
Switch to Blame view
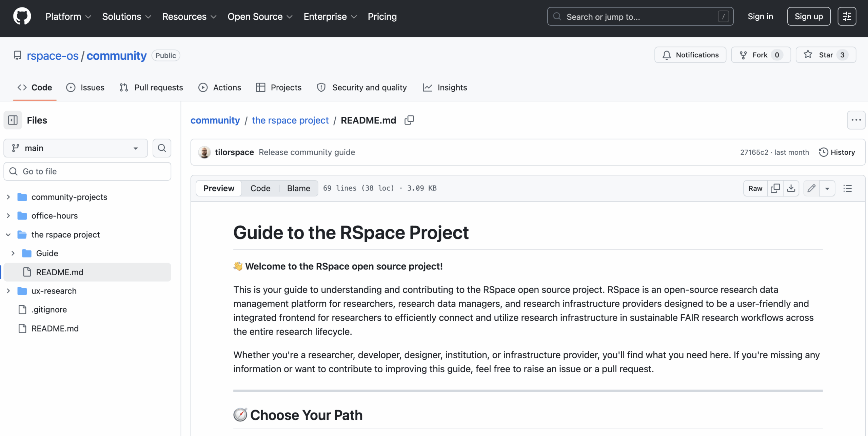(298, 188)
